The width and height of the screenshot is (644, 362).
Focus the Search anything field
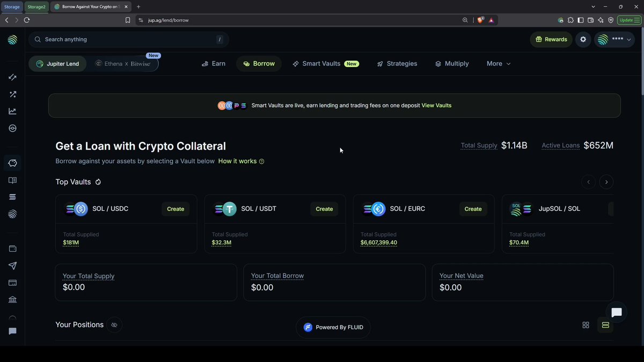[x=129, y=39]
